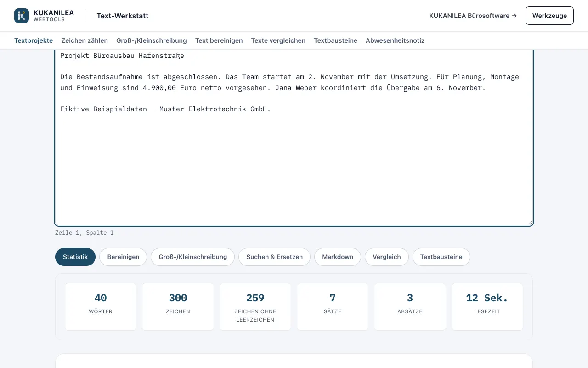588x368 pixels.
Task: Switch to the Groß-/Kleinschreibung pill tab
Action: click(193, 257)
